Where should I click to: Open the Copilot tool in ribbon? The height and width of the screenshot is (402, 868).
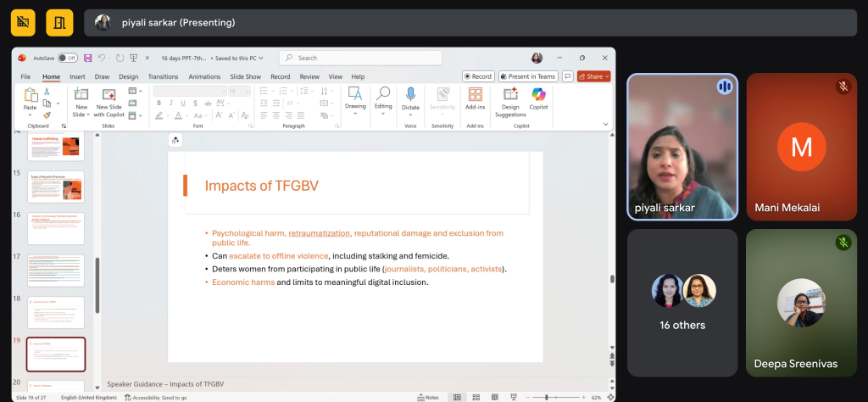[x=538, y=95]
